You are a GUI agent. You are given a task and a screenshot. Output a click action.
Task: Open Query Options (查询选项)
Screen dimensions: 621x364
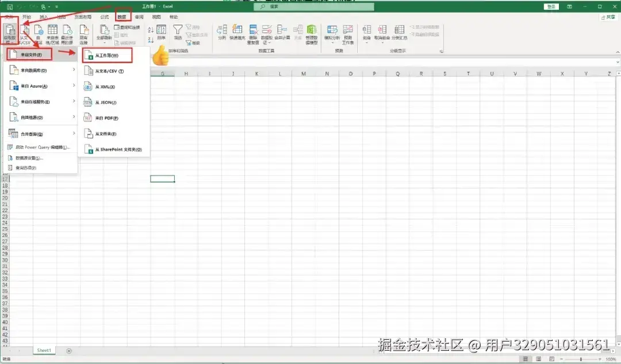[41, 168]
